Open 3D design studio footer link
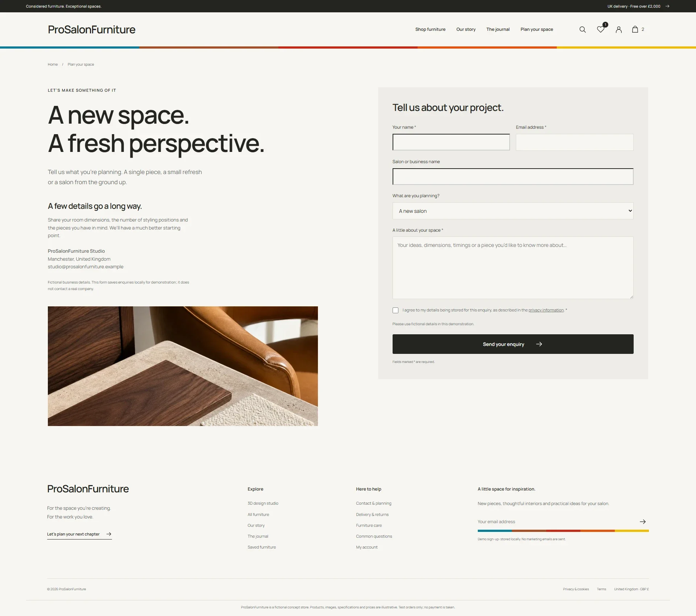The width and height of the screenshot is (696, 616). [x=263, y=504]
